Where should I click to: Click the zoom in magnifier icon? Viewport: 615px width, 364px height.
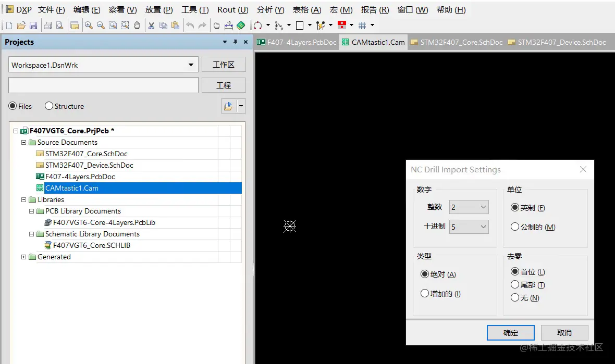[x=89, y=26]
